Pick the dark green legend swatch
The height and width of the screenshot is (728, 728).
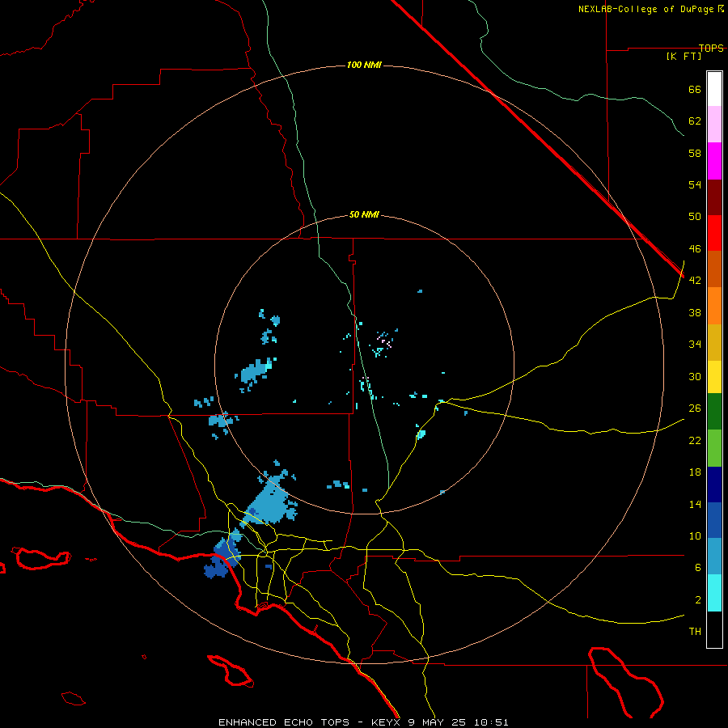click(714, 412)
